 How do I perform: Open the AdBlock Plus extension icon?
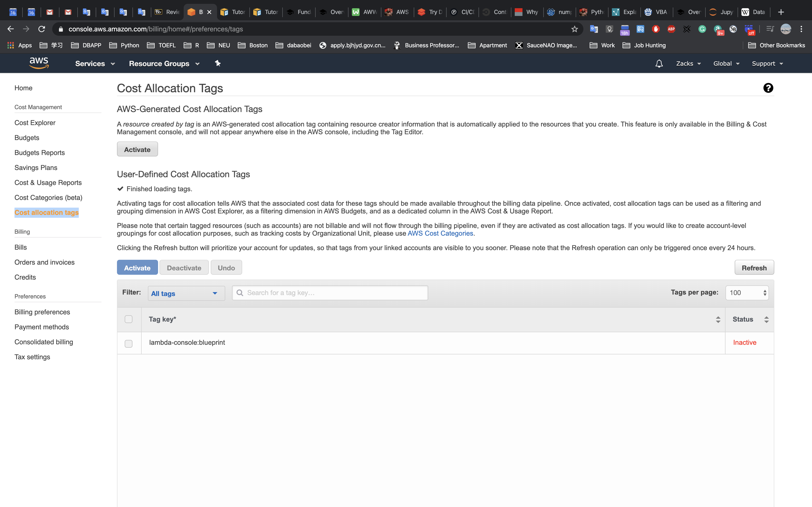point(671,29)
